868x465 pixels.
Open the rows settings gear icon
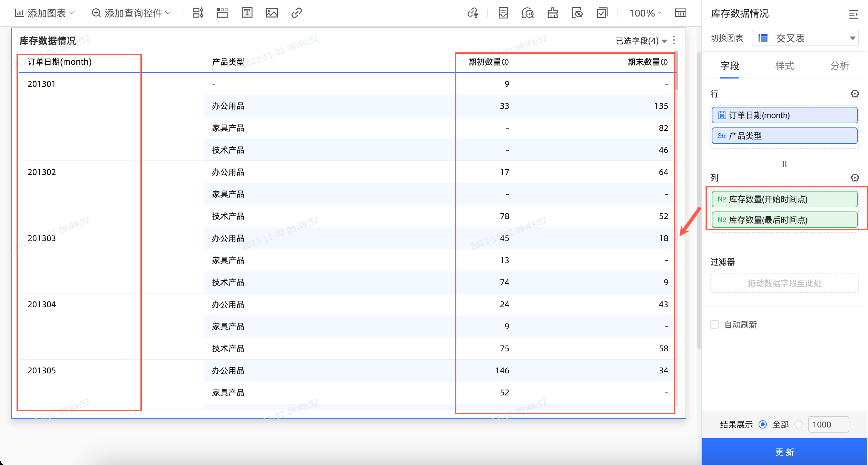(855, 94)
